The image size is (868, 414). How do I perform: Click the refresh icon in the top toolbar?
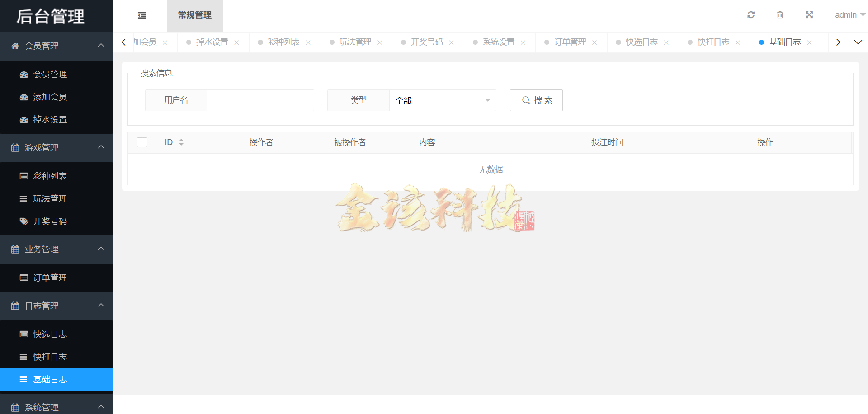(x=751, y=14)
